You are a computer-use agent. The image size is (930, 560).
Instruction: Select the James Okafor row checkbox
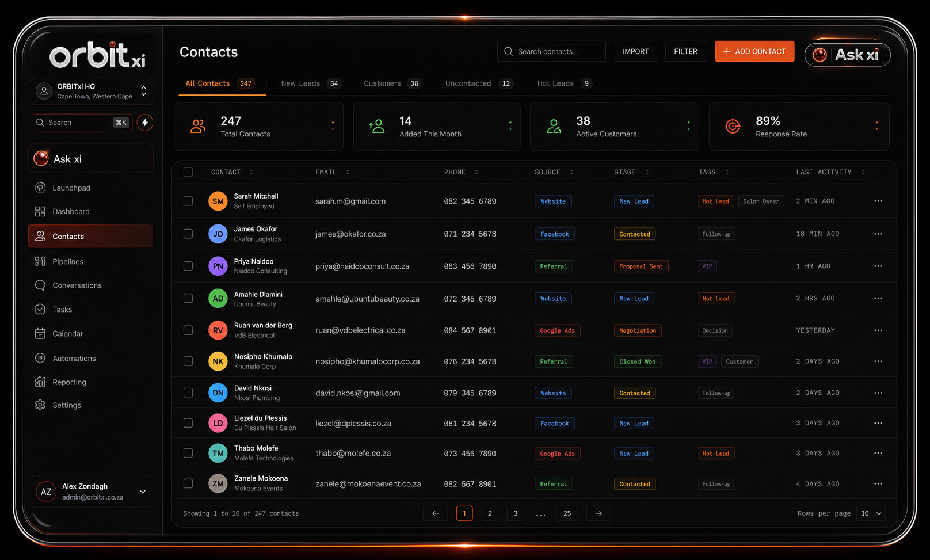coord(188,234)
